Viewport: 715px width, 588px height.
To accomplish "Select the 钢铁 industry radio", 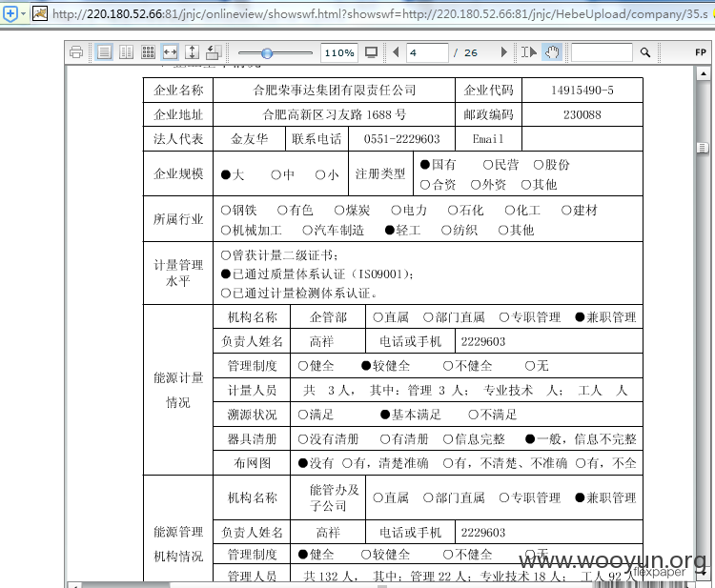I will 225,210.
